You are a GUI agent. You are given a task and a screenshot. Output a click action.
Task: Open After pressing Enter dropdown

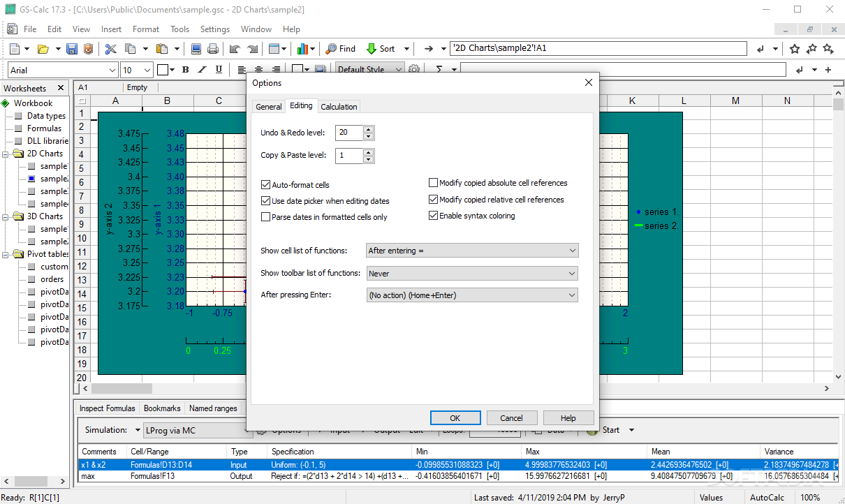tap(472, 295)
